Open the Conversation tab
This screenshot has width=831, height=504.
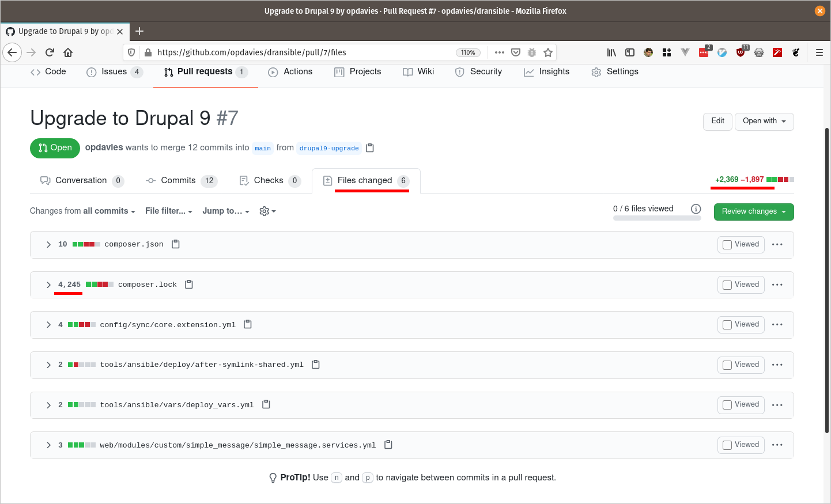click(81, 181)
